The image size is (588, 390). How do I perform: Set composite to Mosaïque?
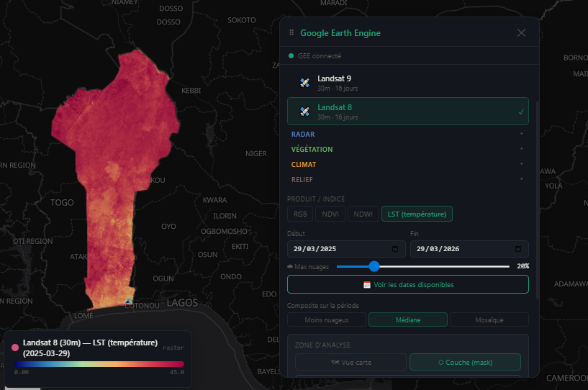pyautogui.click(x=489, y=320)
